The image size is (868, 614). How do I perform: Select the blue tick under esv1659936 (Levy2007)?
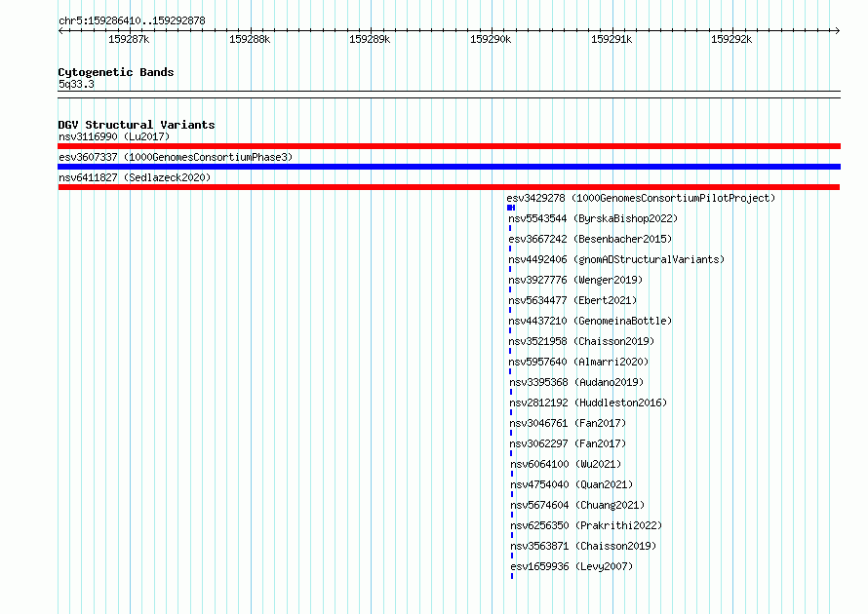[x=512, y=576]
